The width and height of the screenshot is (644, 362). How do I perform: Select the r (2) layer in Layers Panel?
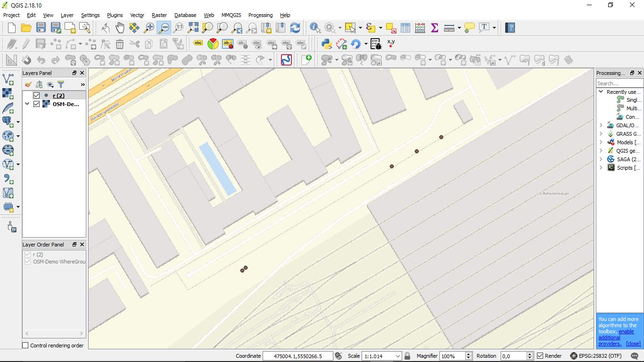(58, 96)
